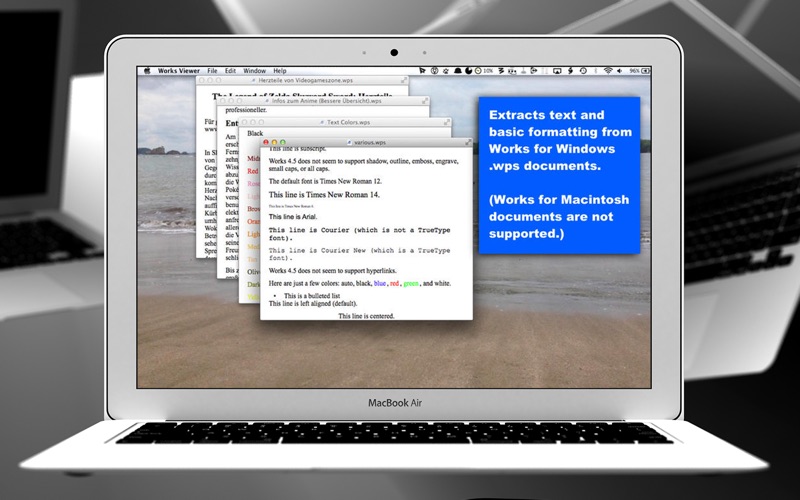
Task: Click the black pie-shaped menu bar icon
Action: (468, 71)
